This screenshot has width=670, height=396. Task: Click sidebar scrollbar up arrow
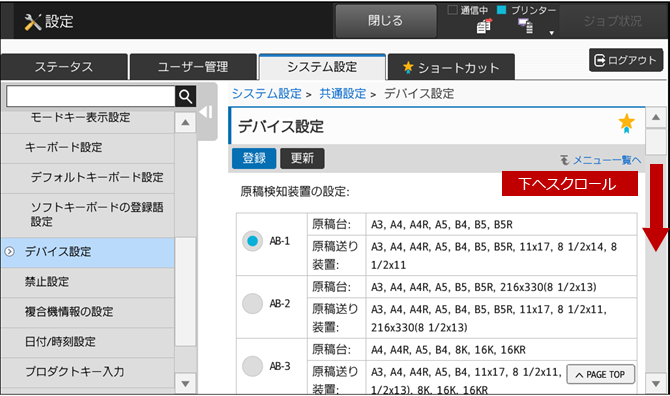[x=185, y=123]
